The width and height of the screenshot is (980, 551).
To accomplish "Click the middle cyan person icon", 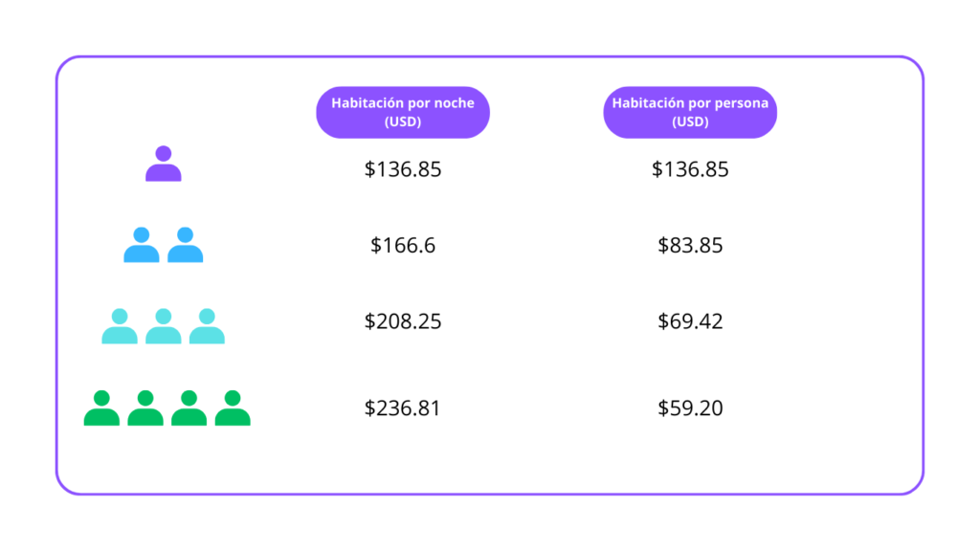I will [x=164, y=327].
